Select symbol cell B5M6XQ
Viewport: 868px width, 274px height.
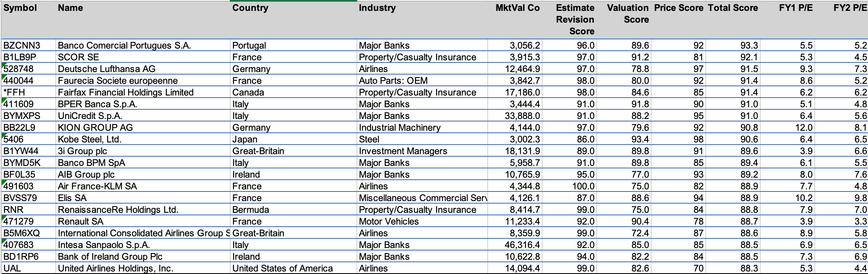coord(28,233)
